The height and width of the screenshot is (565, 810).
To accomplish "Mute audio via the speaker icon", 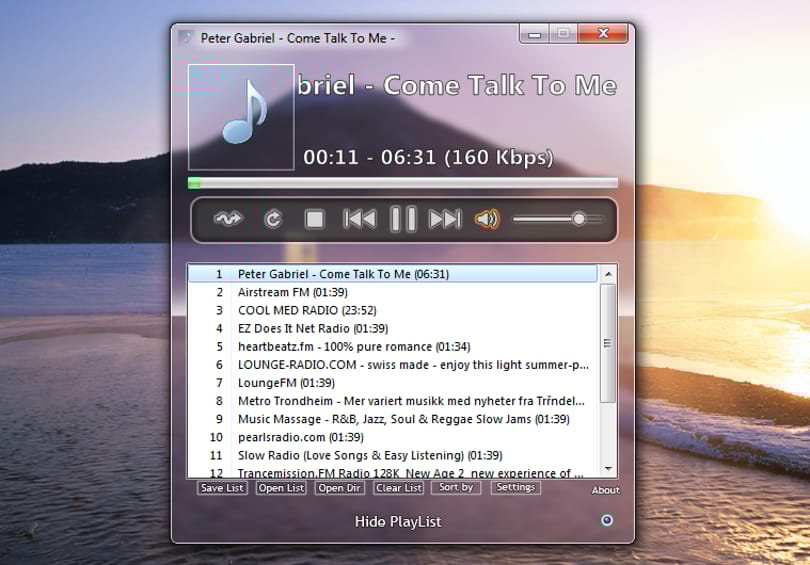I will [x=487, y=219].
